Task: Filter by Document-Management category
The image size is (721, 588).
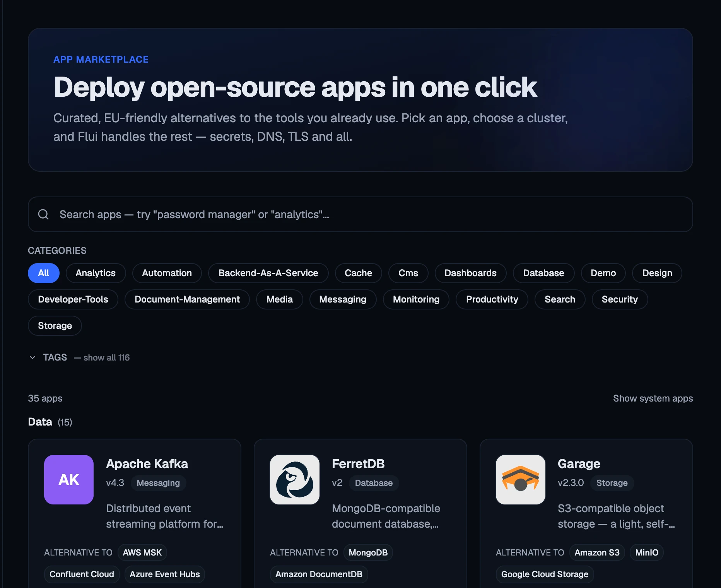Action: [x=187, y=299]
